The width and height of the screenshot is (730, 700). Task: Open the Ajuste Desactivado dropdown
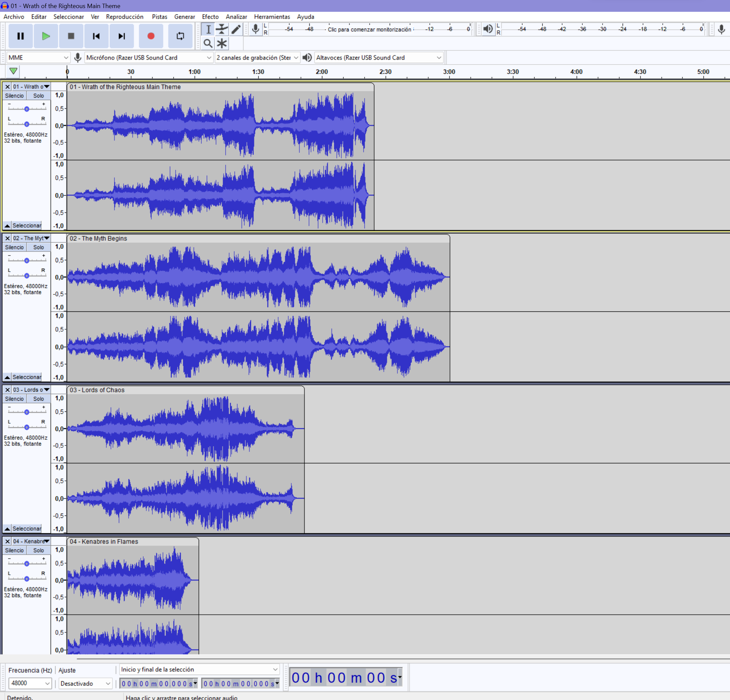click(85, 683)
